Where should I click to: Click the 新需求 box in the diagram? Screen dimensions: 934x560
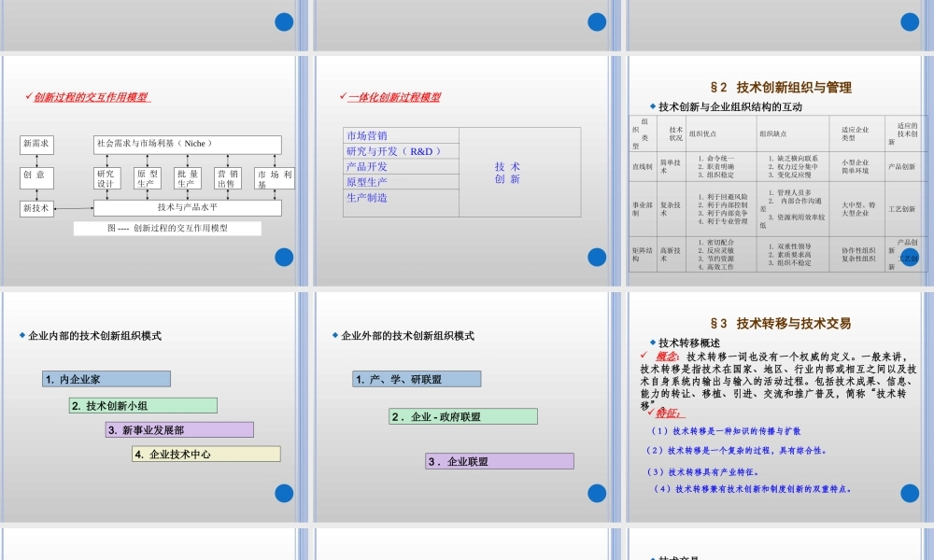pyautogui.click(x=37, y=144)
